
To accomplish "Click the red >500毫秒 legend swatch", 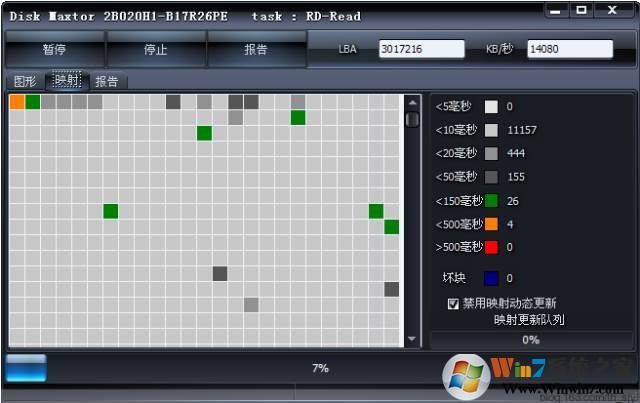I will click(491, 247).
